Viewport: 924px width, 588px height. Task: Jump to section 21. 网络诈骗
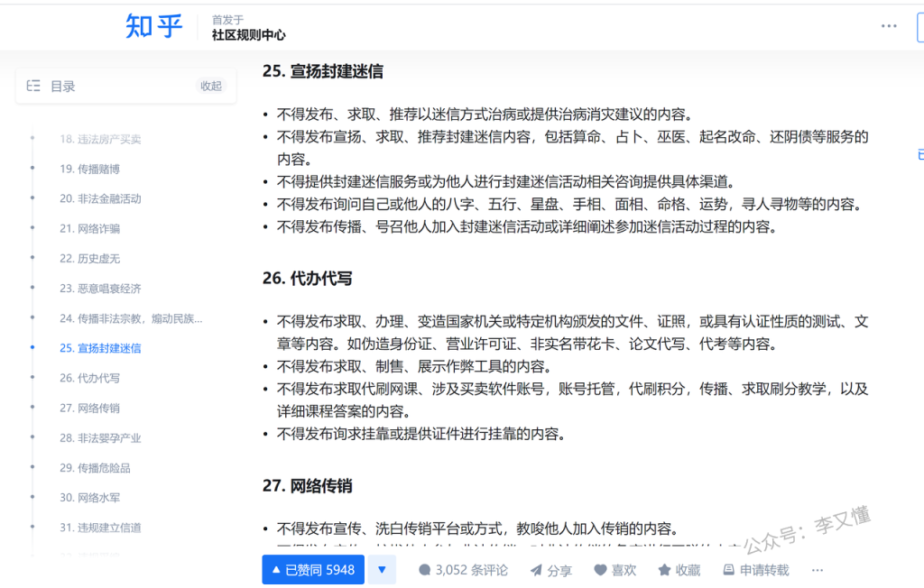pyautogui.click(x=89, y=228)
